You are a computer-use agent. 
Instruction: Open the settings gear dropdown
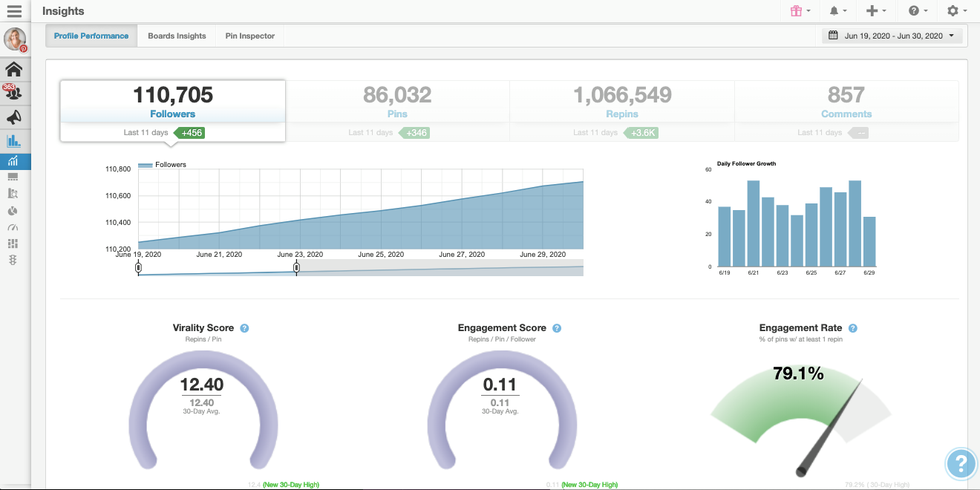point(957,11)
